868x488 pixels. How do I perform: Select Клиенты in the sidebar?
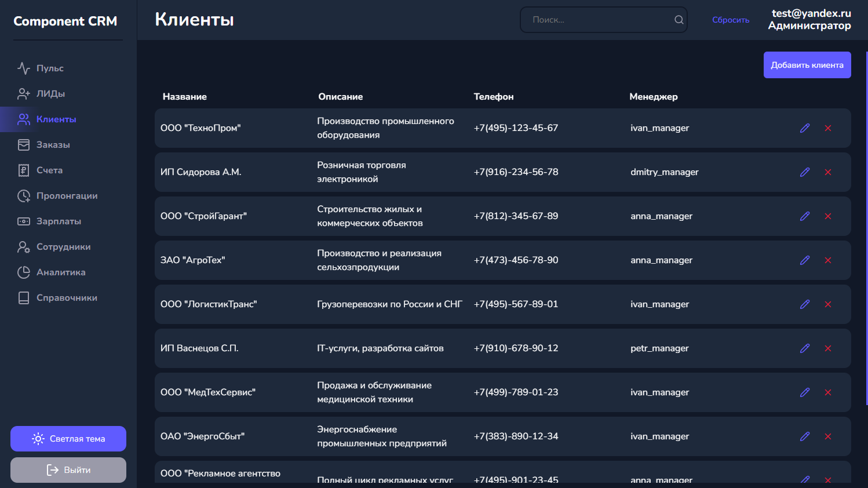56,119
